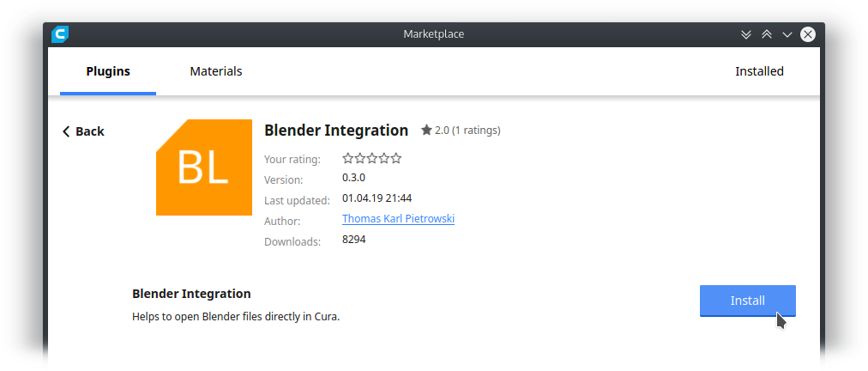Click the filled star beside 2.0 rating
Viewport: 868px width, 371px height.
pos(426,131)
